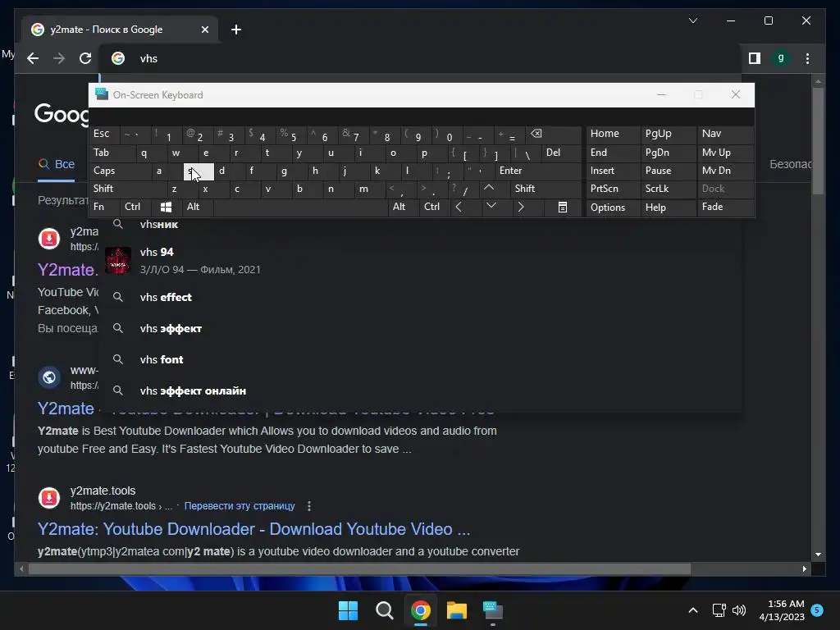
Task: Click the Backspace key on keyboard
Action: click(555, 134)
